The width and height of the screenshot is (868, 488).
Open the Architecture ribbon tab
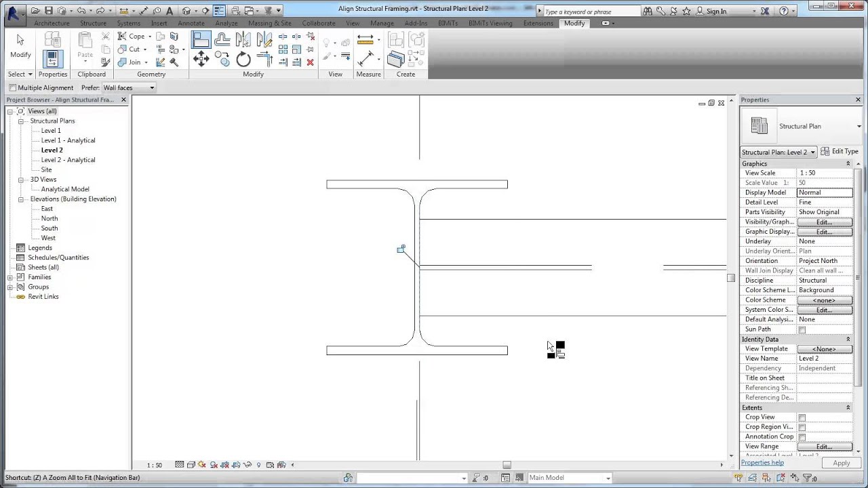click(x=52, y=23)
